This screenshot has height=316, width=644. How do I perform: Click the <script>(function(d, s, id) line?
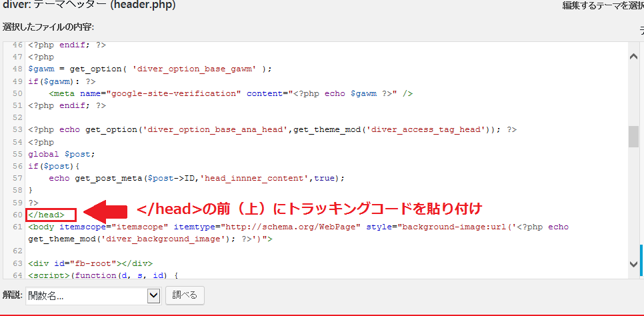103,275
